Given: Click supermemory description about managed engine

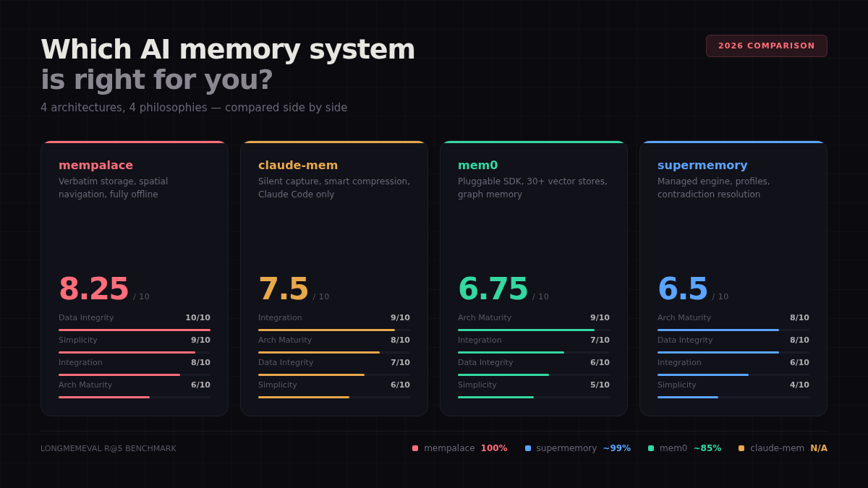Looking at the screenshot, I should pos(714,188).
